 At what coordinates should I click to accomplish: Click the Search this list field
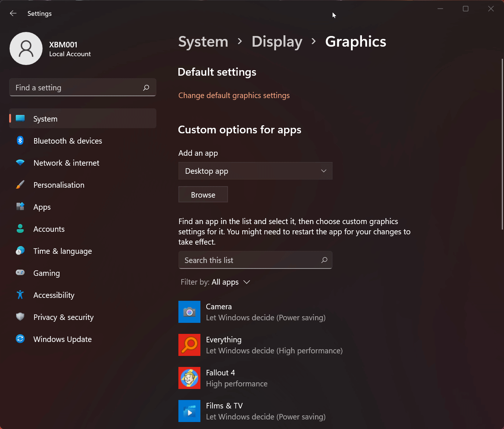click(255, 260)
